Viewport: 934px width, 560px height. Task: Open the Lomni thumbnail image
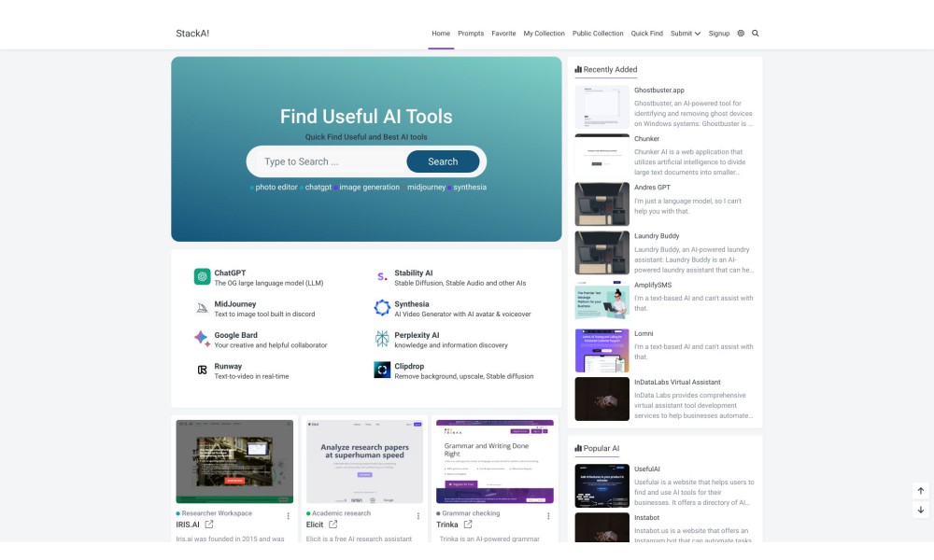click(x=601, y=350)
